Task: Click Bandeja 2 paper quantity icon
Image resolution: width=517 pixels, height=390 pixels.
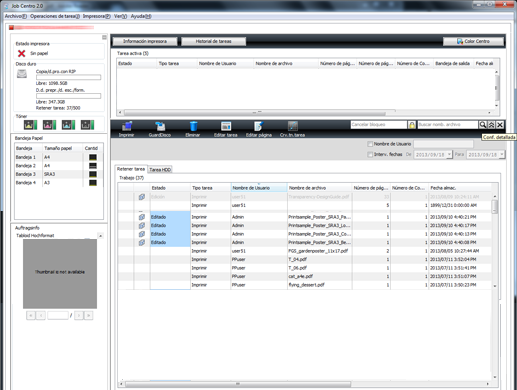Action: coord(93,166)
